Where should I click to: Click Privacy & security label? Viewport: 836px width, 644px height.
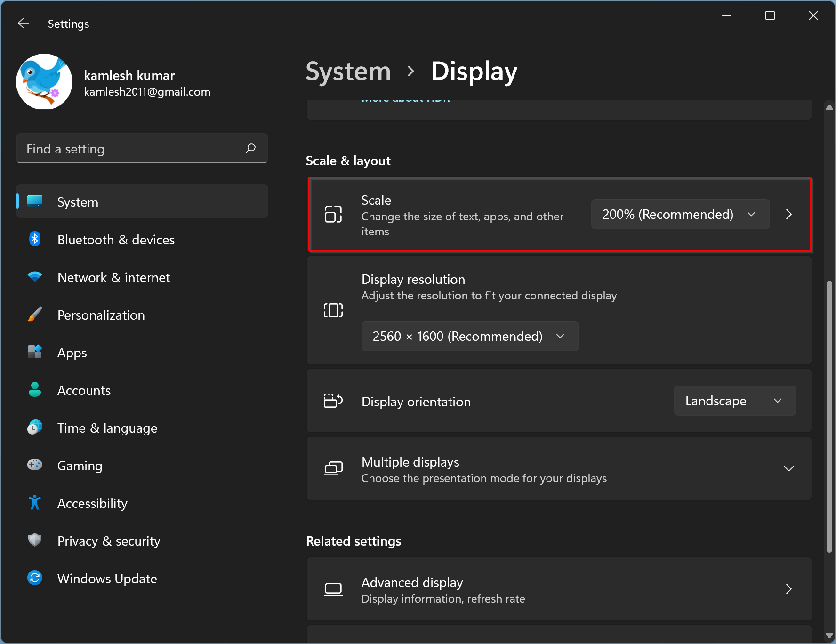coord(109,541)
